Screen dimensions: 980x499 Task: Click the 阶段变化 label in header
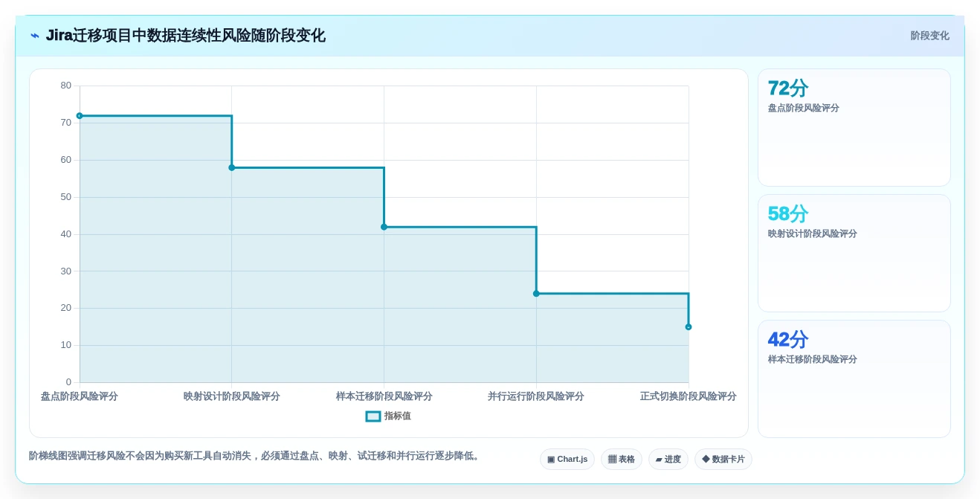point(929,36)
